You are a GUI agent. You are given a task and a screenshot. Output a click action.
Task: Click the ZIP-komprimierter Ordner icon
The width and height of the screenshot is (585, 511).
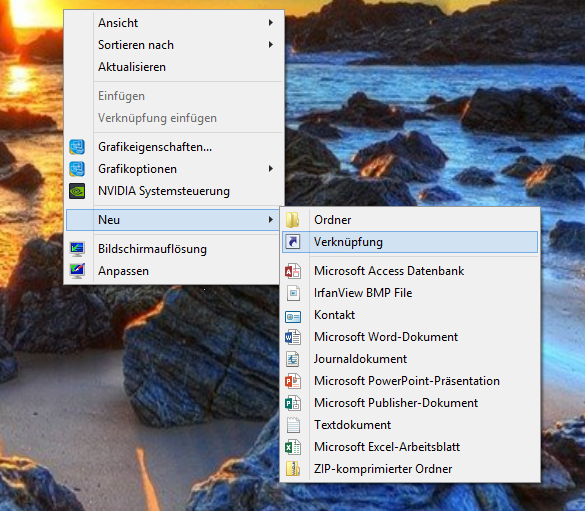tap(292, 469)
